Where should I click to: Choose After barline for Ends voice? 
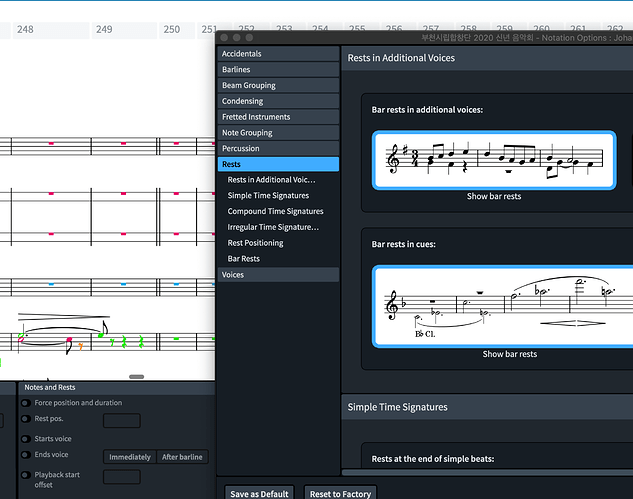point(182,457)
